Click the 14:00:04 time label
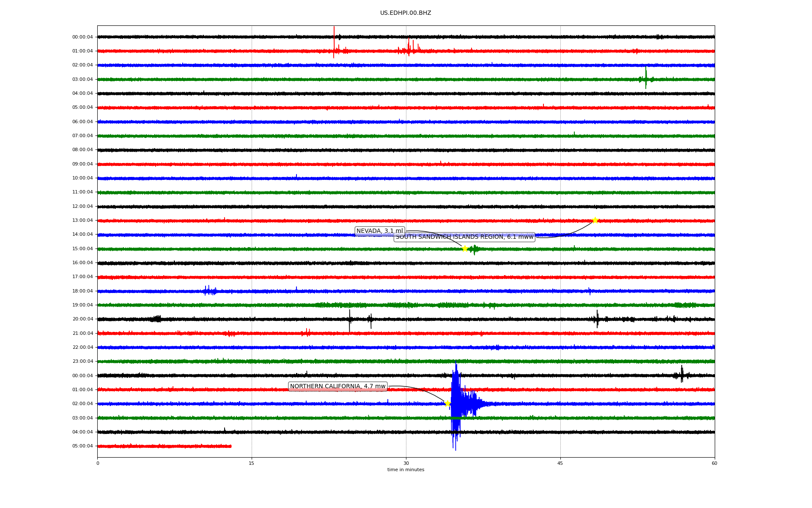812x508 pixels. (82, 235)
